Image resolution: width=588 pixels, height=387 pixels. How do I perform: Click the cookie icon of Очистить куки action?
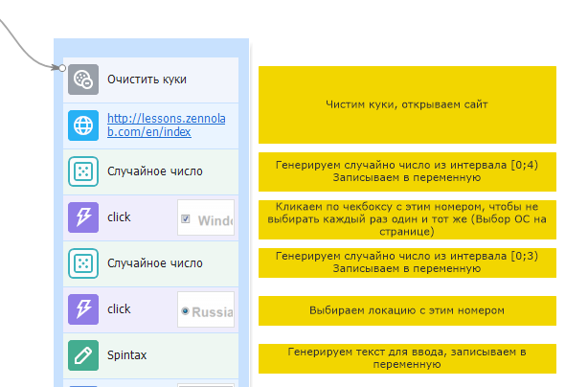tap(83, 80)
